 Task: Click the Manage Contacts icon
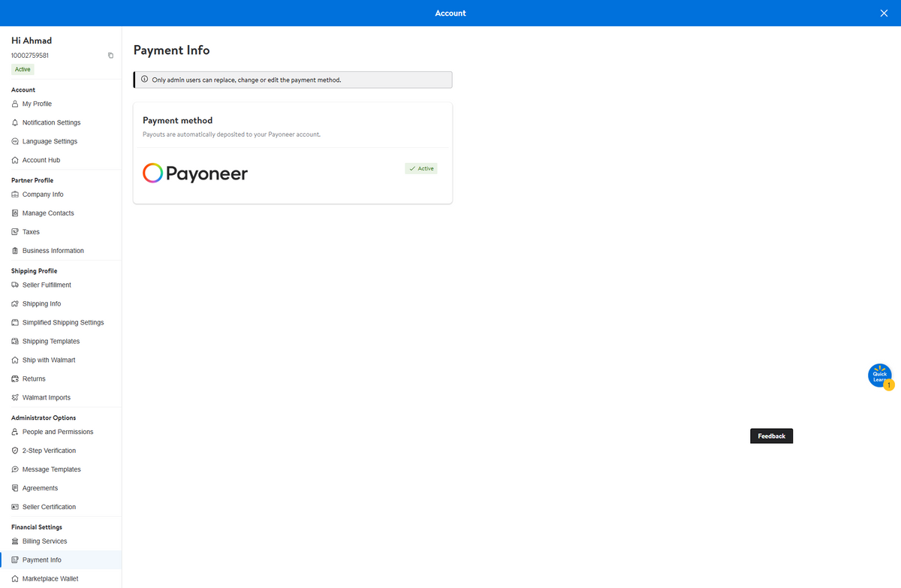[x=15, y=213]
